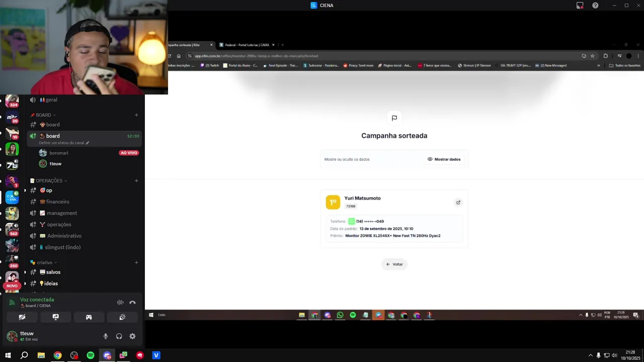Viewport: 644px width, 362px height.
Task: Open WhatsApp in streamed taskbar
Action: pos(340,315)
